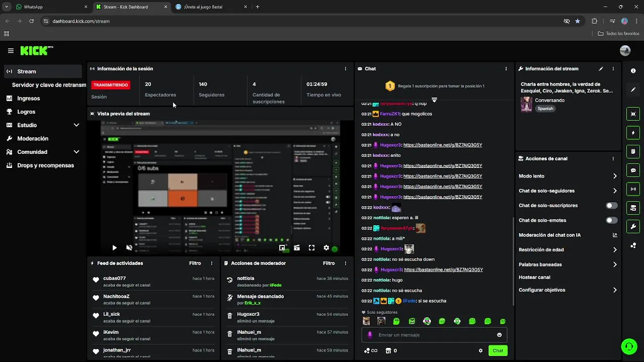This screenshot has width=644, height=362.
Task: Toggle Chat de solo-suscriptores switch
Action: 611,206
